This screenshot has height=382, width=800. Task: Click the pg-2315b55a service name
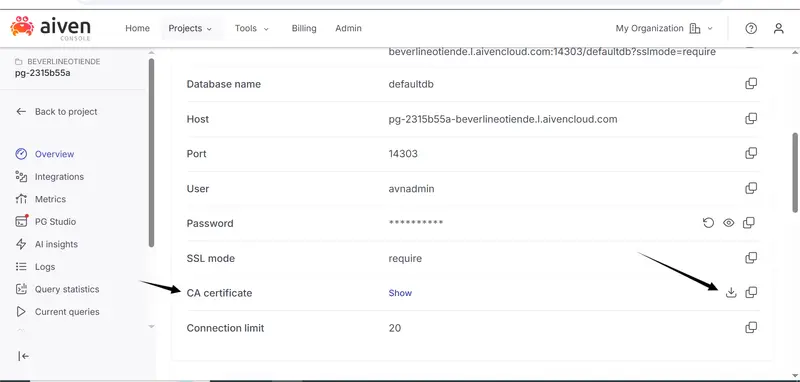point(42,72)
